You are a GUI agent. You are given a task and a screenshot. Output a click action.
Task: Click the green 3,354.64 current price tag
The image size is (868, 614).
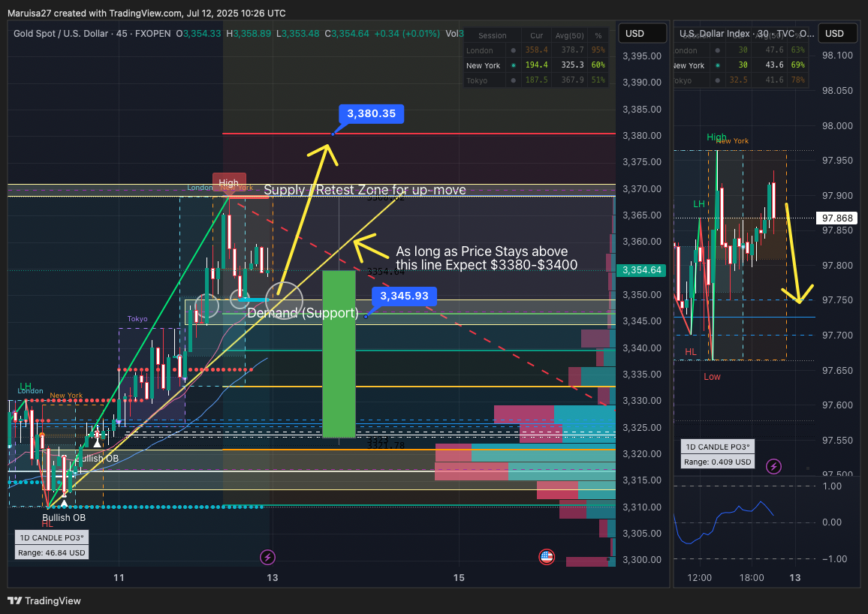click(641, 270)
